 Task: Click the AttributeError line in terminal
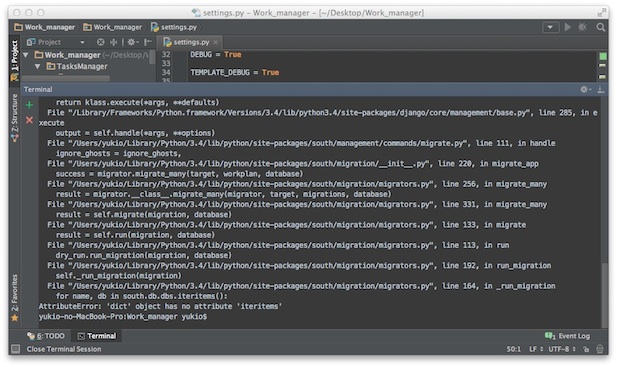(160, 306)
